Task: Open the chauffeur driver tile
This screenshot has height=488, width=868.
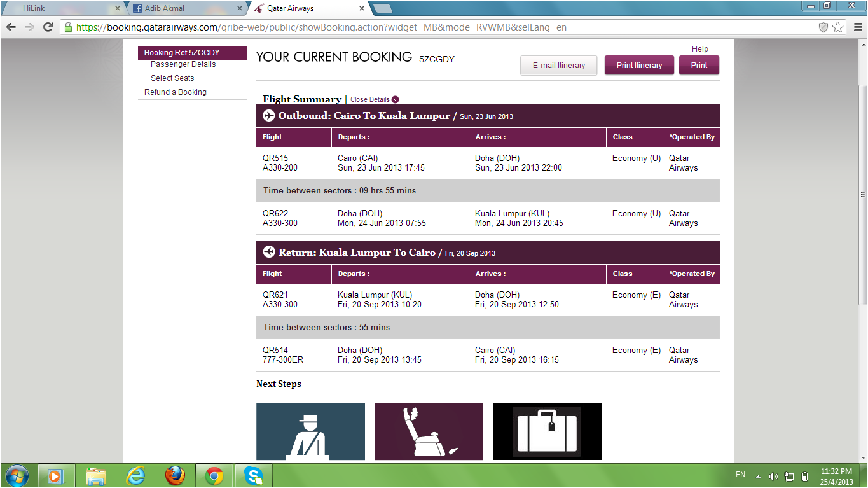Action: pos(310,431)
